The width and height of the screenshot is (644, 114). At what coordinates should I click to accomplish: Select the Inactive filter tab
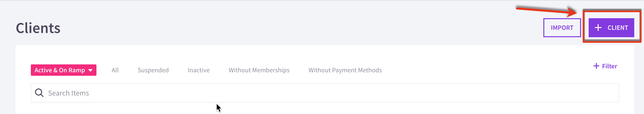(199, 70)
